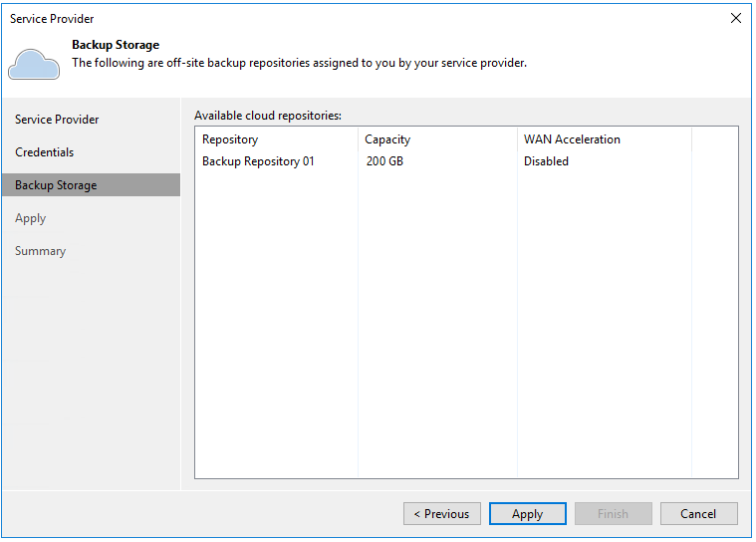Click the Service Provider window title bar
756x542 pixels.
[299, 18]
